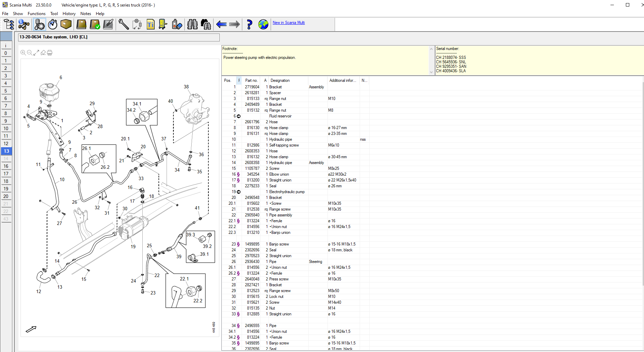Select the parts catalogue piston-gear icon
644x352 pixels.
tap(39, 24)
